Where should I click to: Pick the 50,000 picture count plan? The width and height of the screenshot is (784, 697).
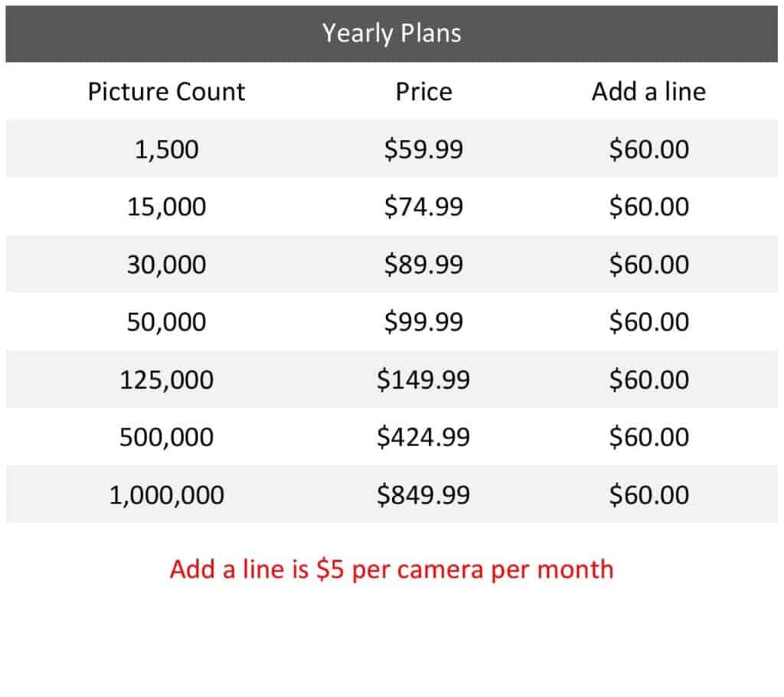(166, 322)
